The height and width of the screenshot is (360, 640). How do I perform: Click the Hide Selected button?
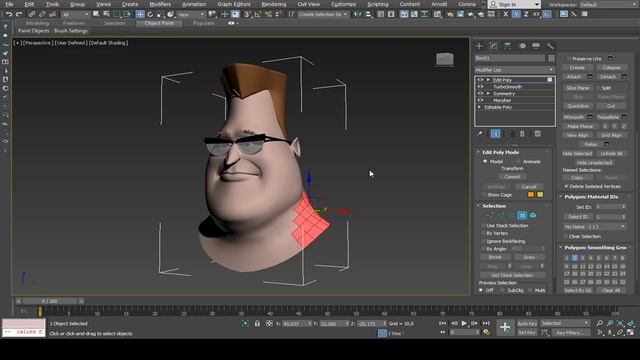click(x=577, y=153)
